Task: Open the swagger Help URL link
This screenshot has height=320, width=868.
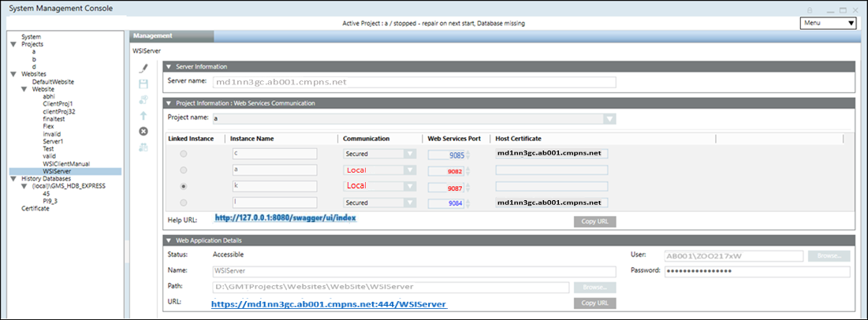Action: pos(286,218)
